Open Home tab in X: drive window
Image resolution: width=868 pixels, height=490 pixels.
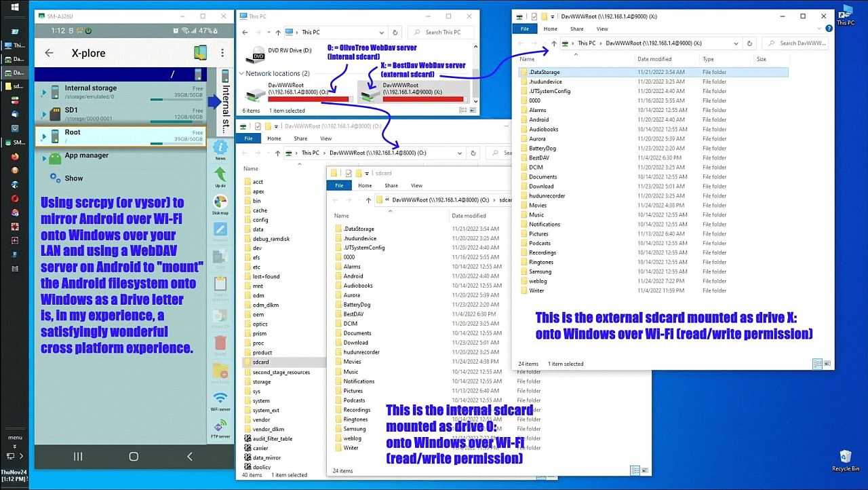tap(551, 29)
